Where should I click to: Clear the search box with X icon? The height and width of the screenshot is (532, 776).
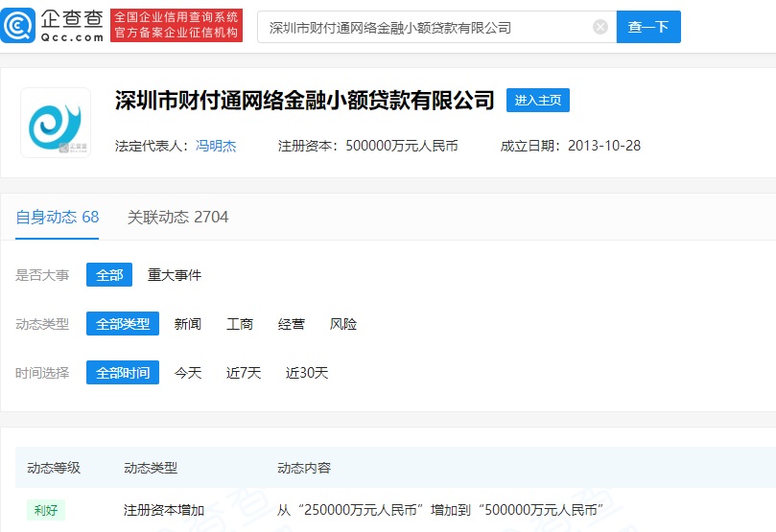[x=600, y=27]
